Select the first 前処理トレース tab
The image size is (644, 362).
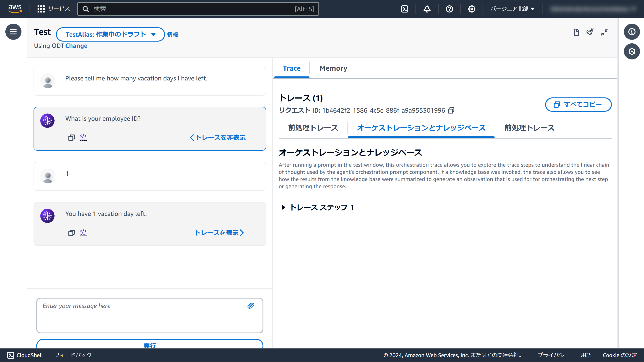313,128
